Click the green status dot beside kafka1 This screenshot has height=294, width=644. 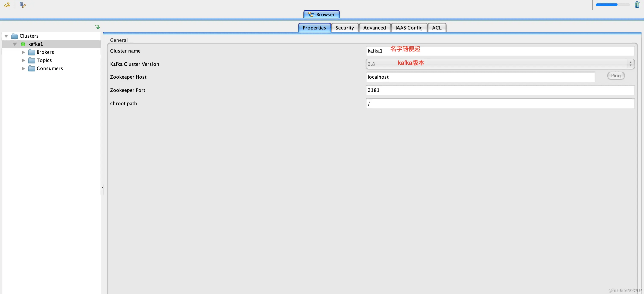(x=23, y=44)
